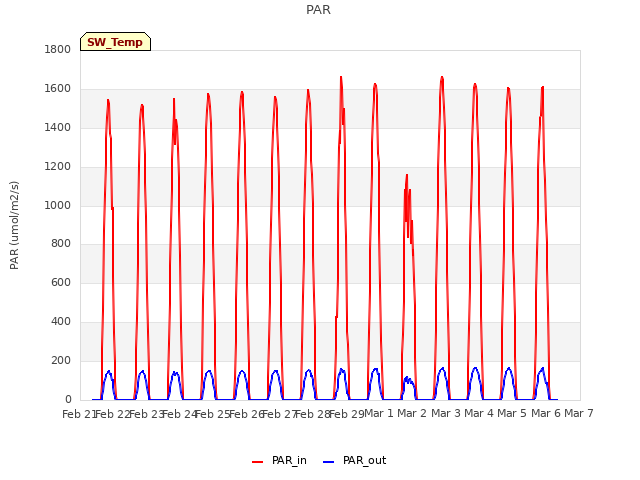Viewport: 640px width, 480px height.
Task: Click the Mar 5 x-axis label
Action: pyautogui.click(x=512, y=413)
